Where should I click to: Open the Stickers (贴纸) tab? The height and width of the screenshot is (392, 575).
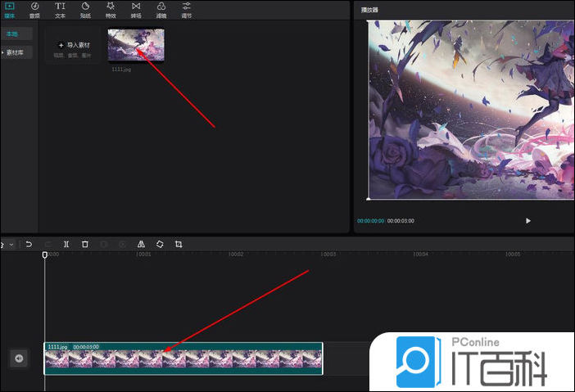(x=85, y=10)
